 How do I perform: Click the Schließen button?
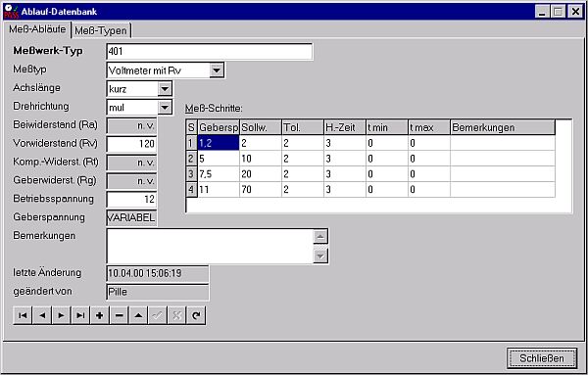pyautogui.click(x=542, y=358)
